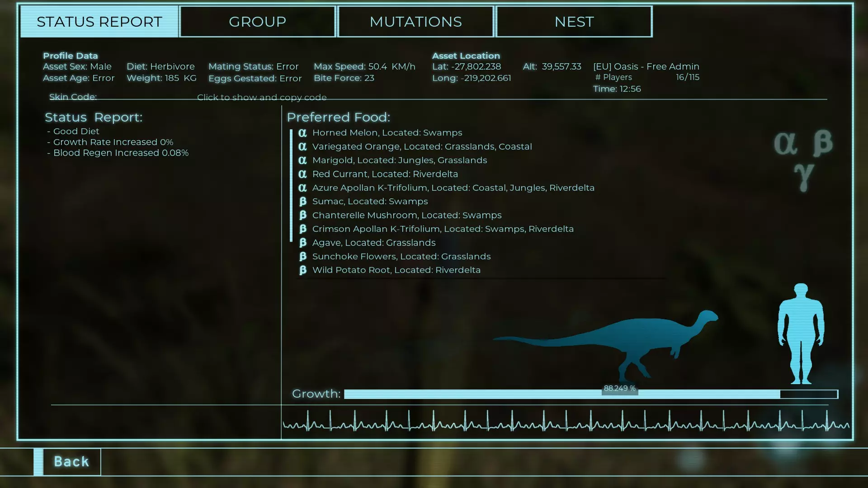Select the Chanterelle Mushroom food entry
This screenshot has width=868, height=488.
coord(406,215)
